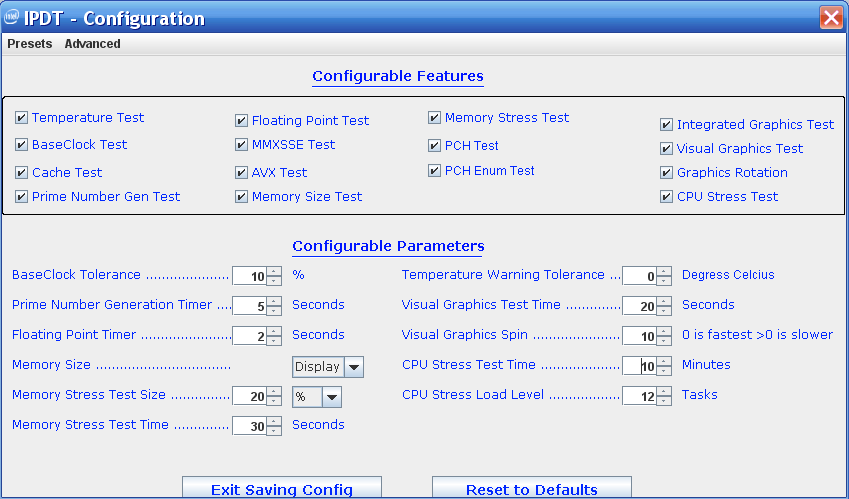
Task: Toggle Memory Stress Test checkbox
Action: [434, 118]
